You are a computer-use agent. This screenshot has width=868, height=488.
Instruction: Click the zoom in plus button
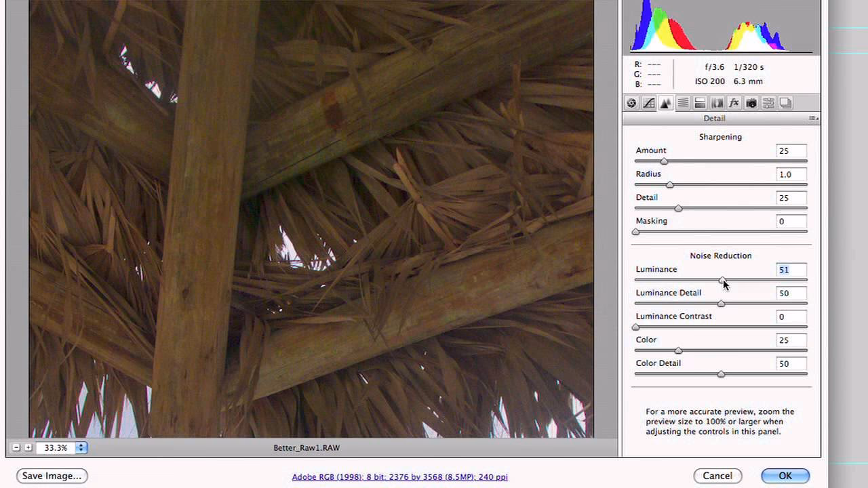coord(28,447)
